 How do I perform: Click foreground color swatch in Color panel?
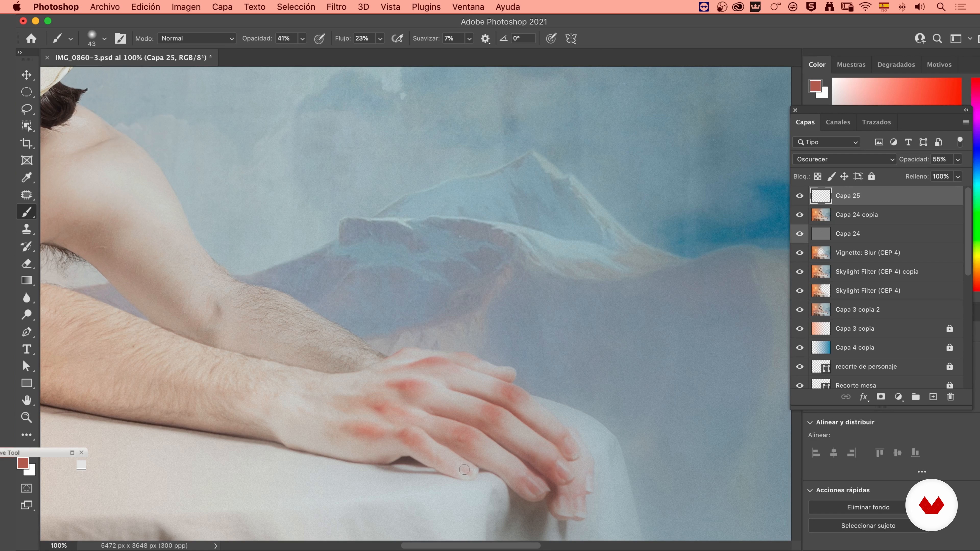point(815,86)
